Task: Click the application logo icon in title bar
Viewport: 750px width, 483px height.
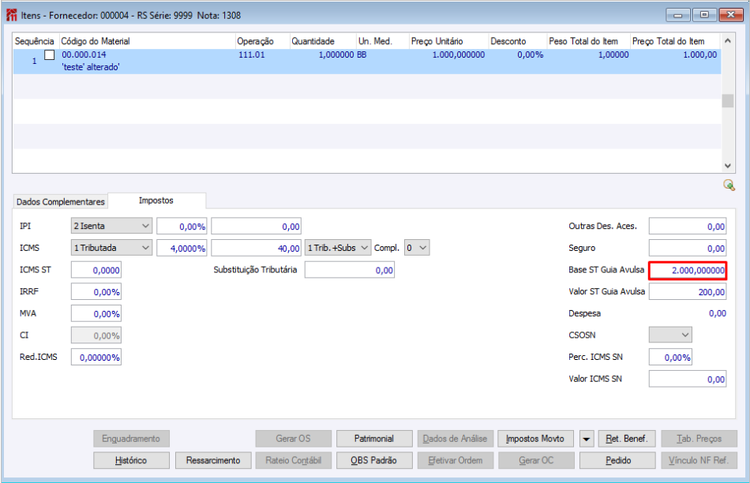Action: tap(11, 15)
